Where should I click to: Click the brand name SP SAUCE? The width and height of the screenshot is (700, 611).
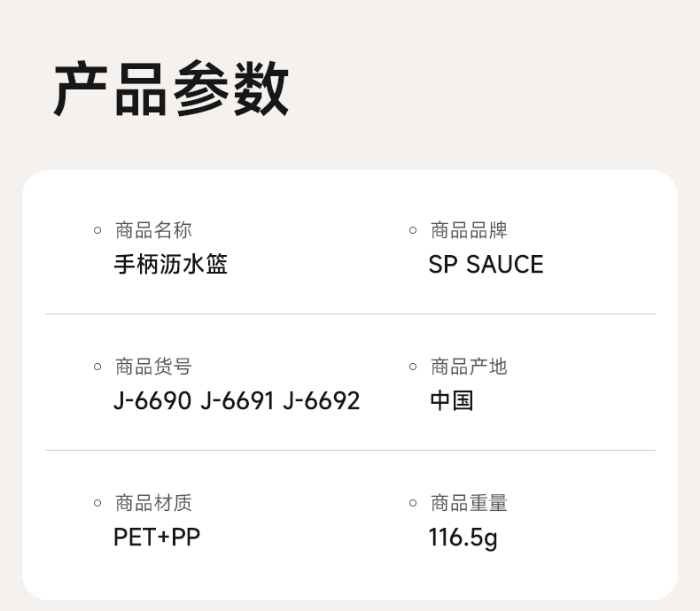coord(486,264)
